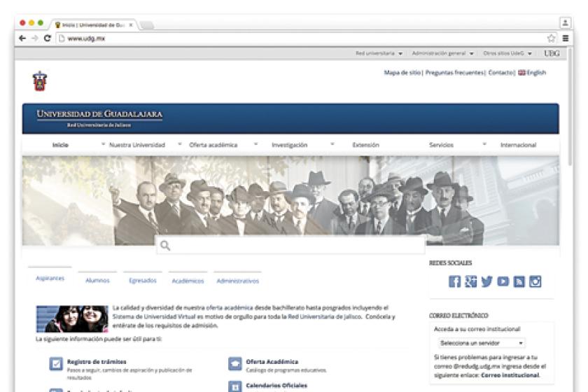Click the historic group photo banner
The image size is (588, 392).
(290, 201)
